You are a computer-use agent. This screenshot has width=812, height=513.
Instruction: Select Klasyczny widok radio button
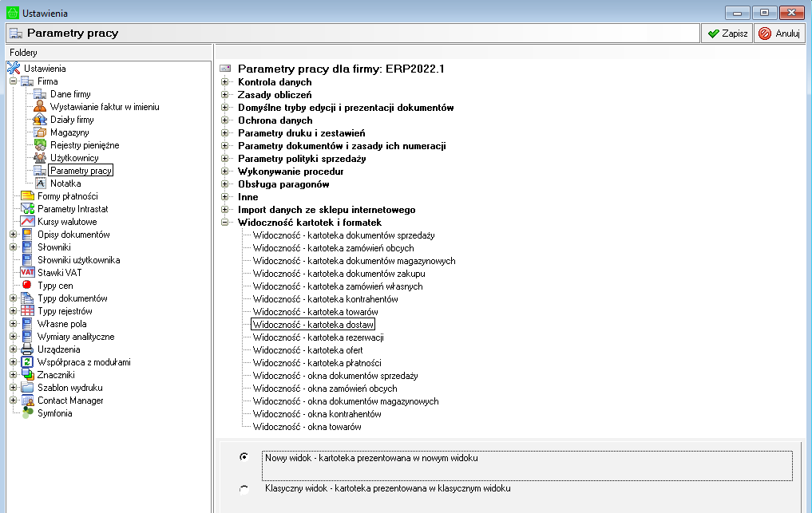pos(244,489)
